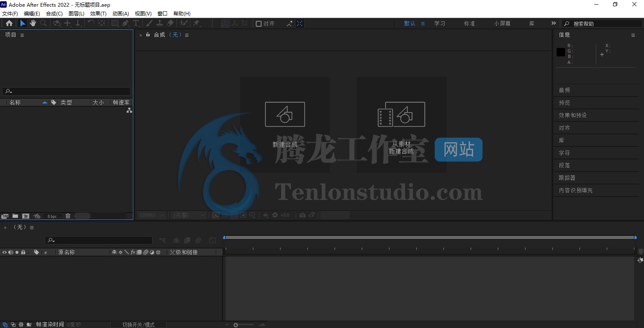The height and width of the screenshot is (328, 644).
Task: Toggle the audio speaker column header
Action: pos(10,252)
